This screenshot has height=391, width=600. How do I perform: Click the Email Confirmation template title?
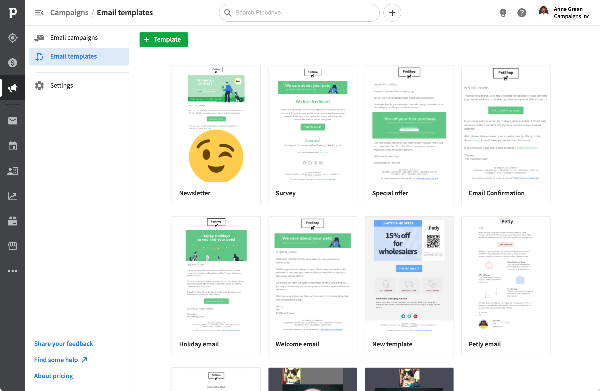(496, 193)
